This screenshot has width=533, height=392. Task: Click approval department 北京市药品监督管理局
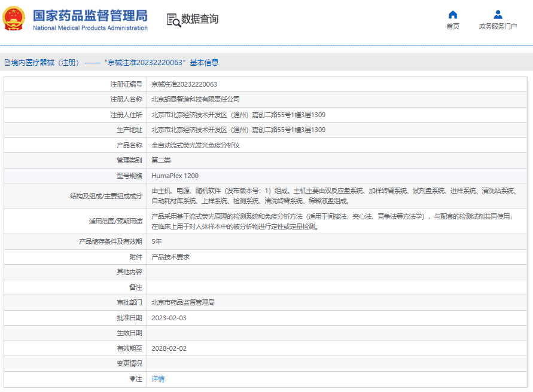pyautogui.click(x=183, y=302)
